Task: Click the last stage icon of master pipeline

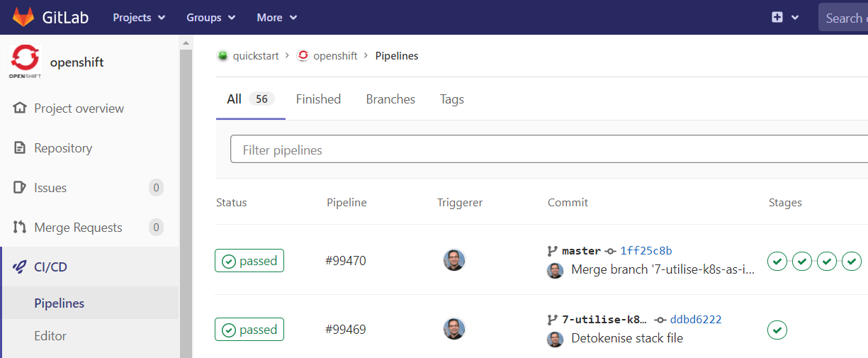Action: click(x=852, y=261)
